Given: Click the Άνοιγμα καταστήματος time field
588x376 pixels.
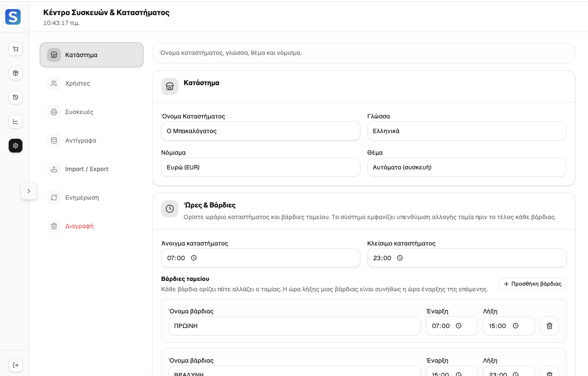Looking at the screenshot, I should (261, 258).
